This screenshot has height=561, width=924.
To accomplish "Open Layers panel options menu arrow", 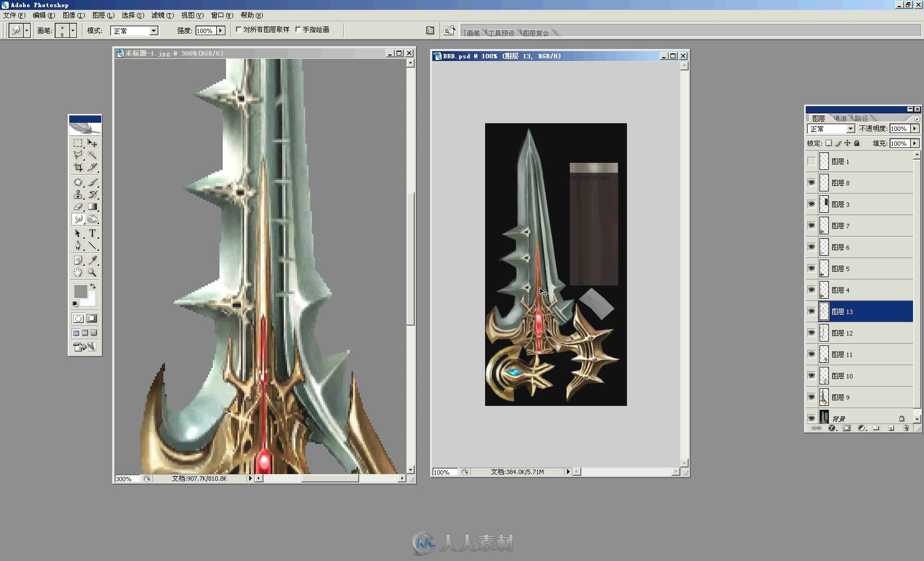I will click(x=916, y=119).
